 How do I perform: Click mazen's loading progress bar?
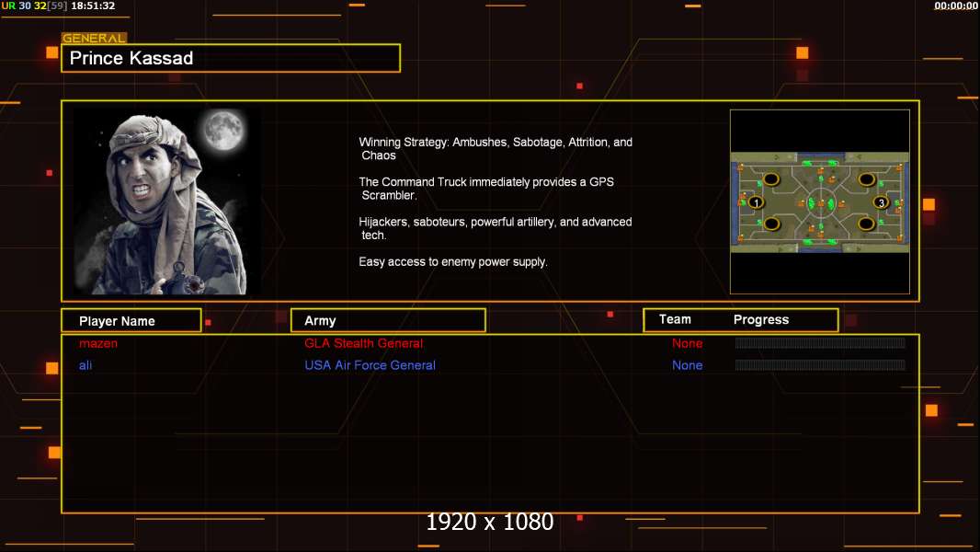pos(820,342)
